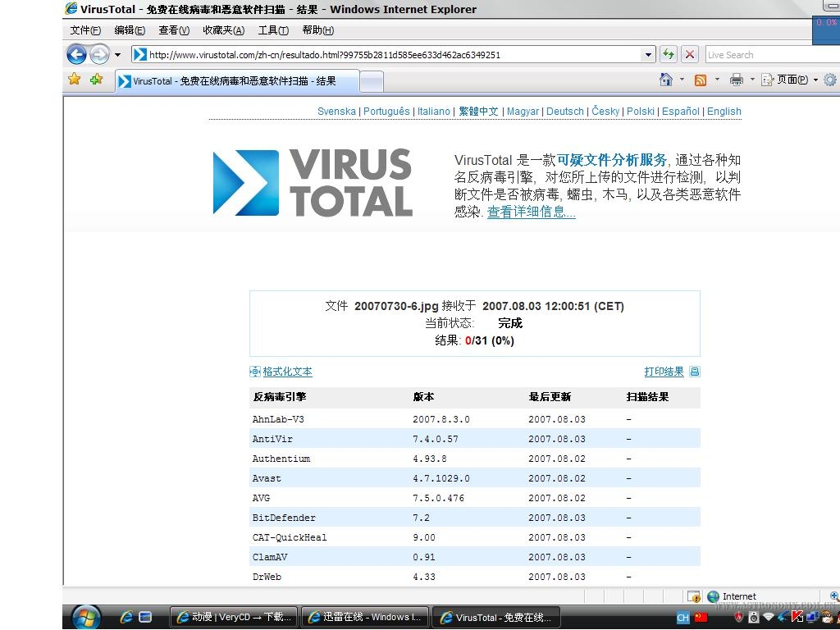Click the formatted text icon beside 格式化文本
The image size is (840, 630).
[x=255, y=372]
